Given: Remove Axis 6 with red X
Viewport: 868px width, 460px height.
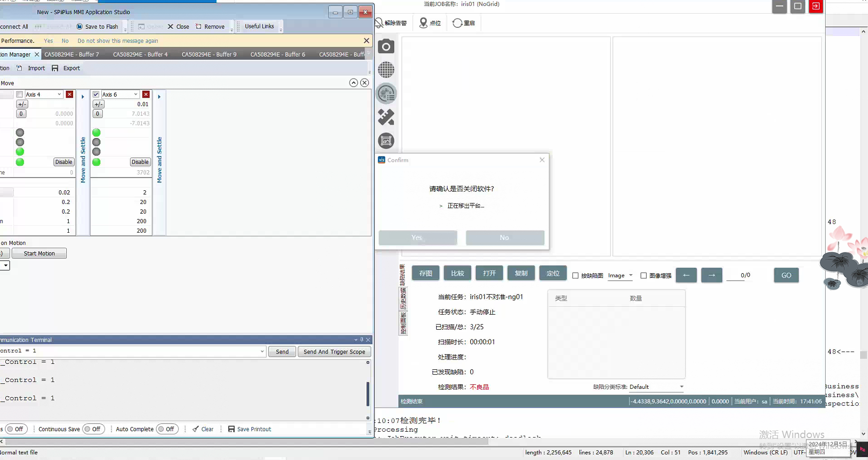Looking at the screenshot, I should (x=146, y=94).
